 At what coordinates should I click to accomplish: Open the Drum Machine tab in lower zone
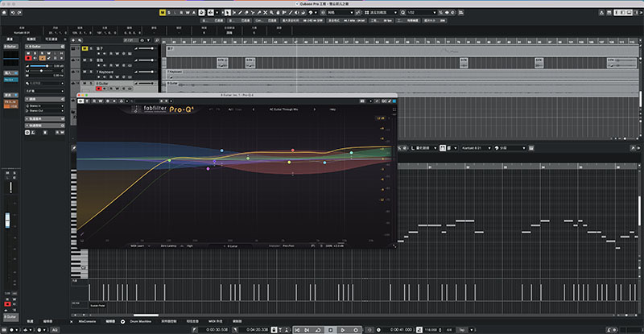141,321
